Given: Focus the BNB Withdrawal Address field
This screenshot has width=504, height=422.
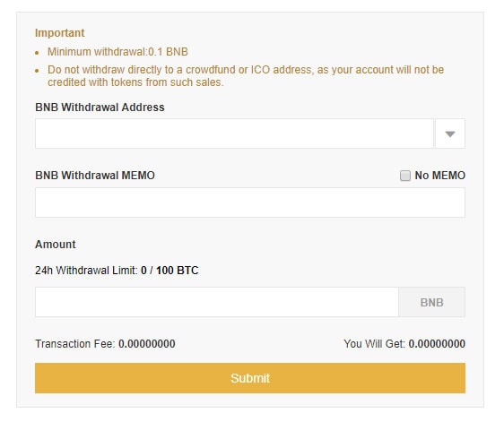Looking at the screenshot, I should tap(234, 133).
